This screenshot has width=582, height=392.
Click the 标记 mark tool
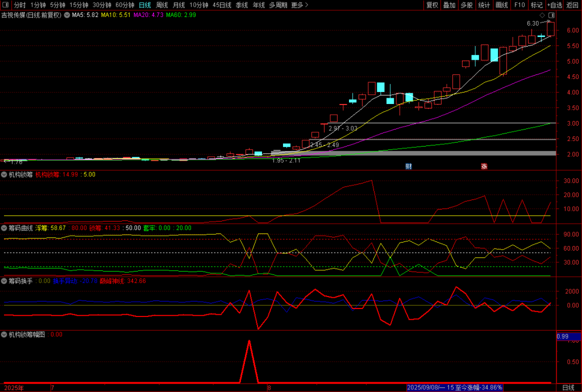(x=537, y=5)
